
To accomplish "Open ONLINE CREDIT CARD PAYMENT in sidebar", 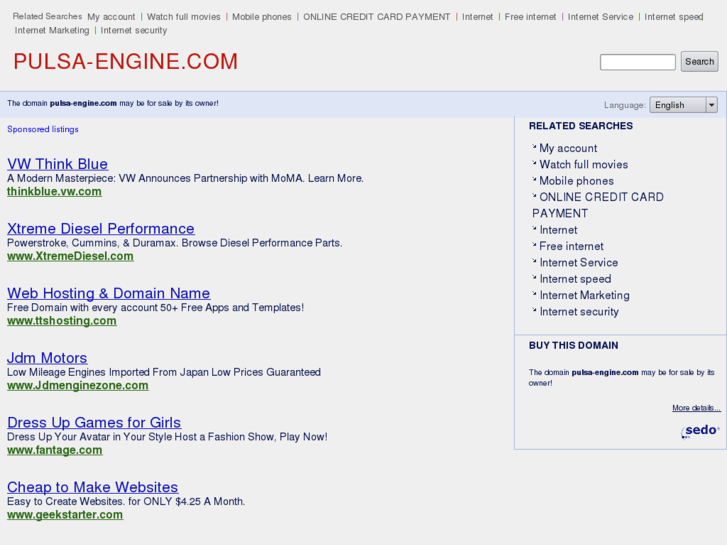I will (x=598, y=205).
